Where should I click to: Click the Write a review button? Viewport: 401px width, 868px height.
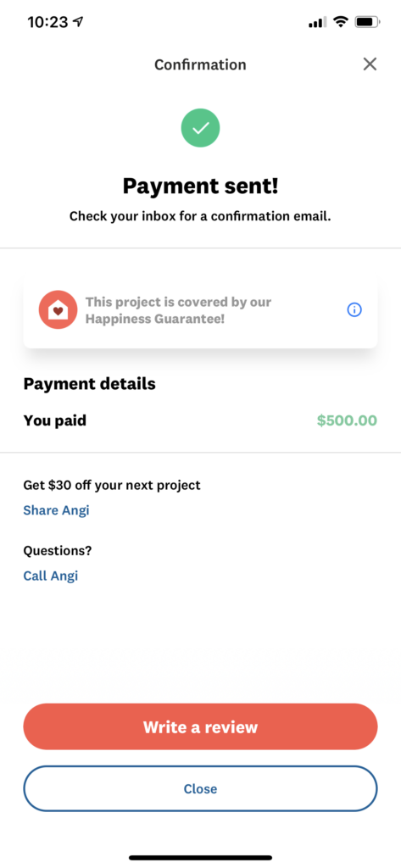click(x=200, y=726)
